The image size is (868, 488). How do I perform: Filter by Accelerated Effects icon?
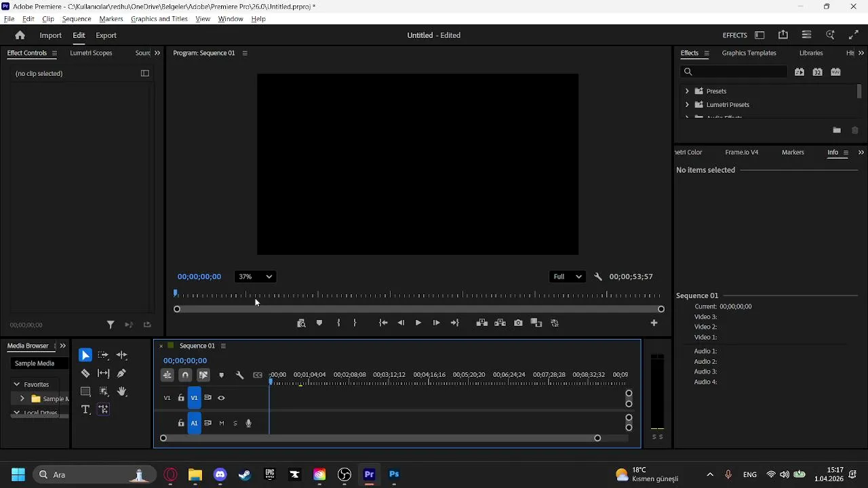click(800, 72)
